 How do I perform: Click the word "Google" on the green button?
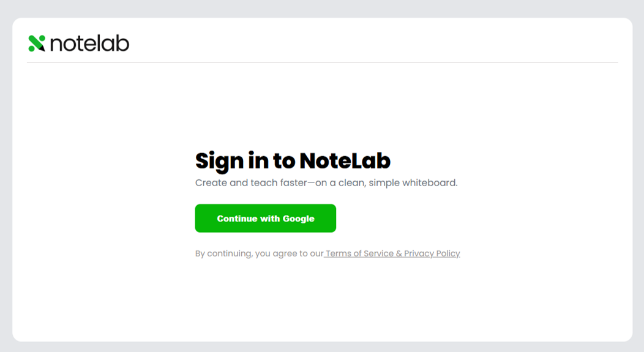coord(298,219)
